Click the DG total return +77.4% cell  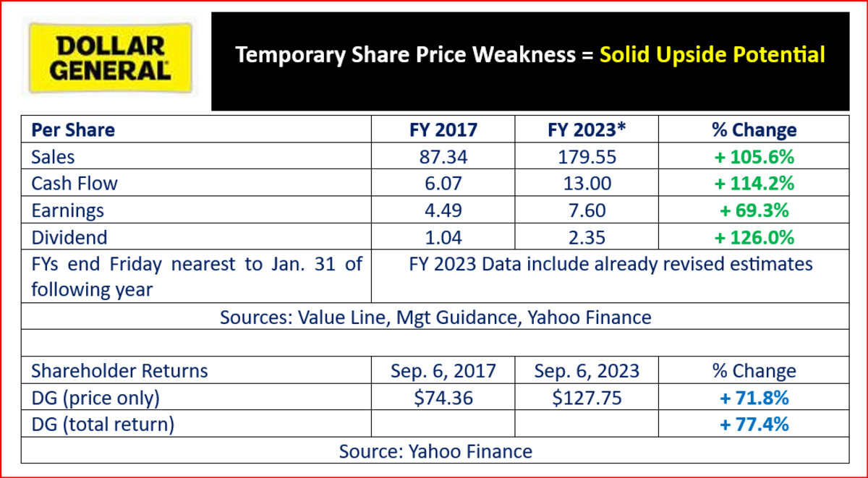click(754, 424)
